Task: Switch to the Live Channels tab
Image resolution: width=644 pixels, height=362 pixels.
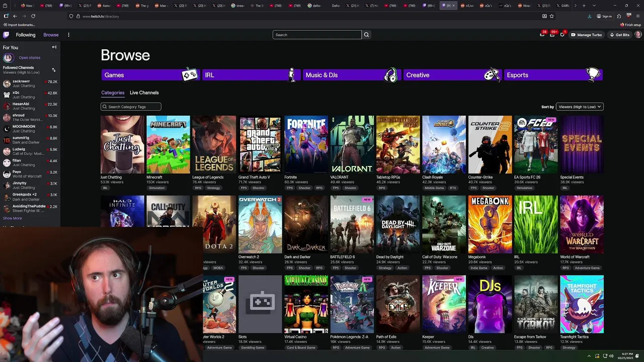Action: 144,93
